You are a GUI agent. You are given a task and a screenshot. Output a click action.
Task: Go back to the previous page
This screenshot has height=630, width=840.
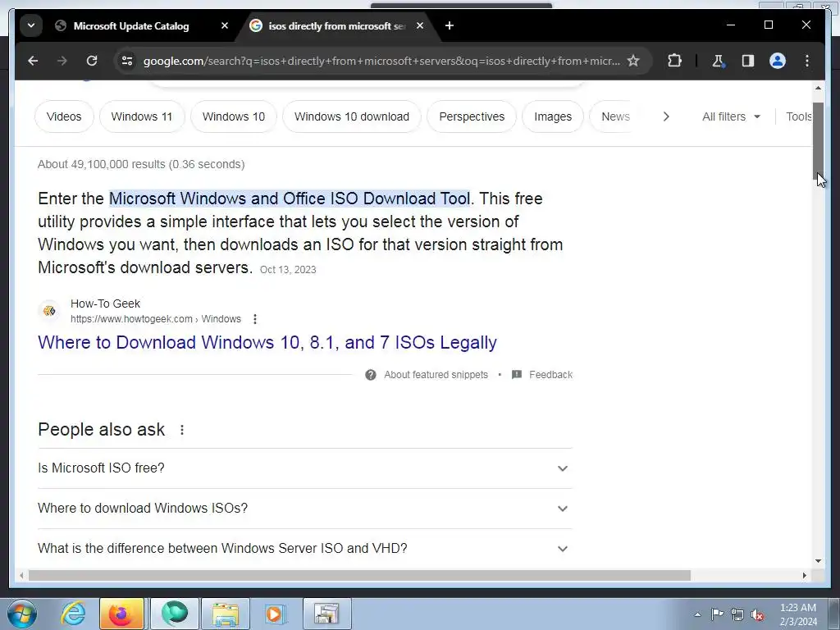click(33, 61)
